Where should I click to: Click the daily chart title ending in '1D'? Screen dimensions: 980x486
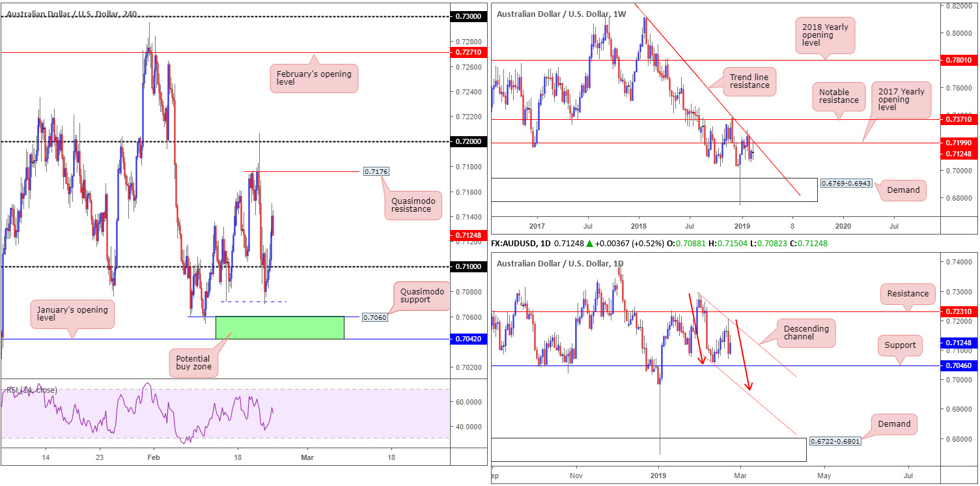point(561,263)
